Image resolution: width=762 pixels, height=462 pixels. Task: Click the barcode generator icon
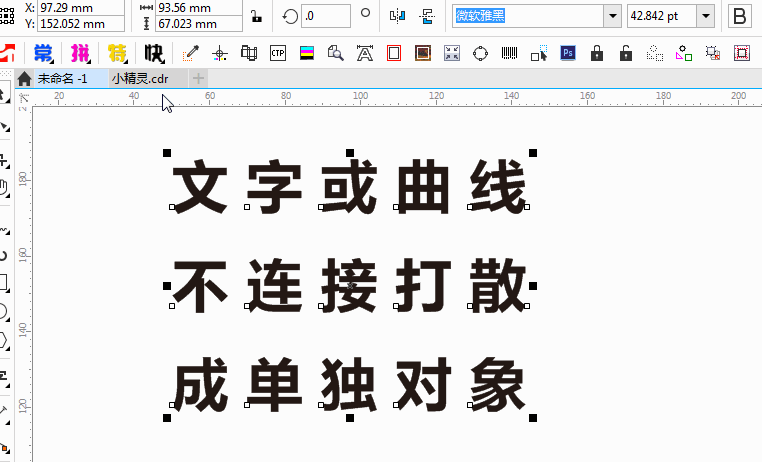click(x=509, y=52)
